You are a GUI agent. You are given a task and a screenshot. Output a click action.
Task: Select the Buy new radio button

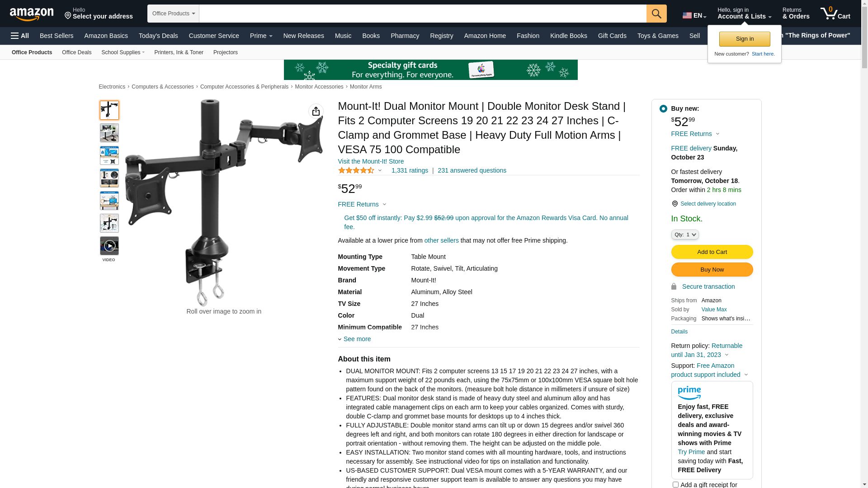[663, 108]
